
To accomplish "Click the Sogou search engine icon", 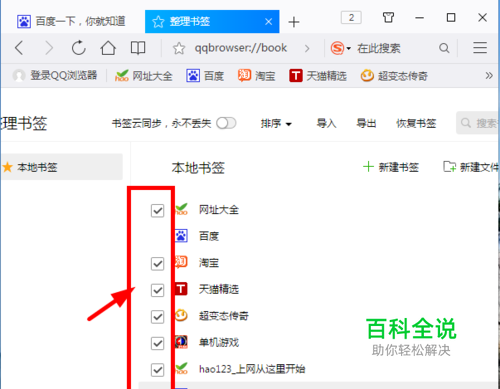I will [x=337, y=48].
